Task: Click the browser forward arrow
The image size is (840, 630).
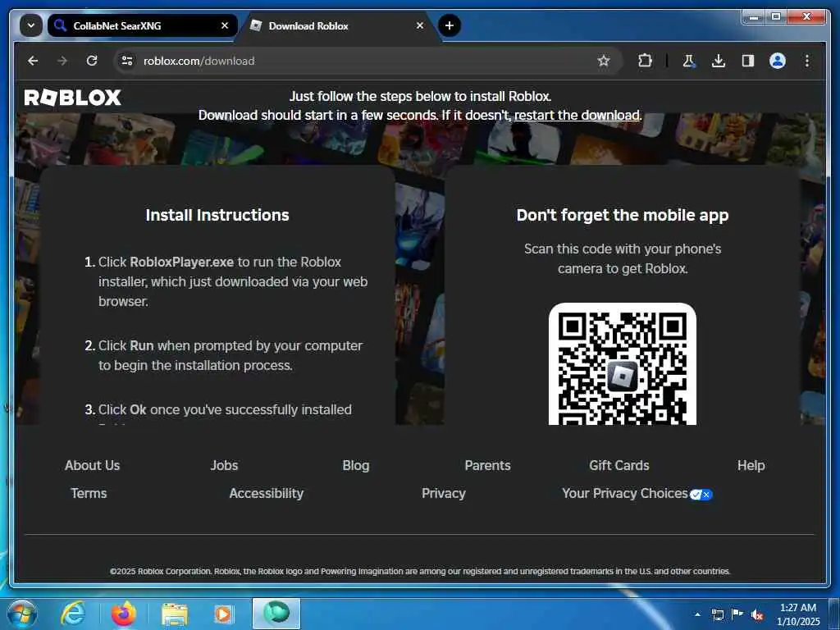Action: [62, 61]
